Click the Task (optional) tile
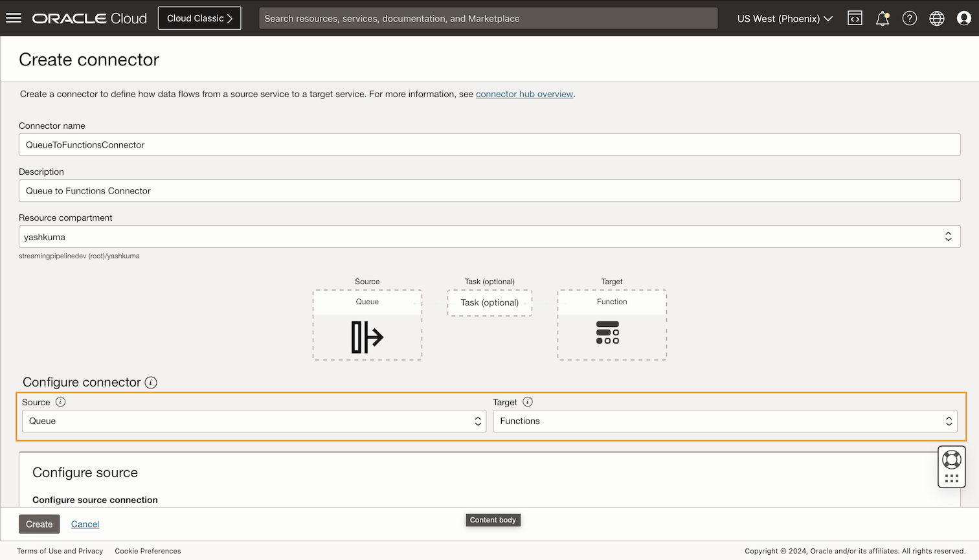 (489, 302)
